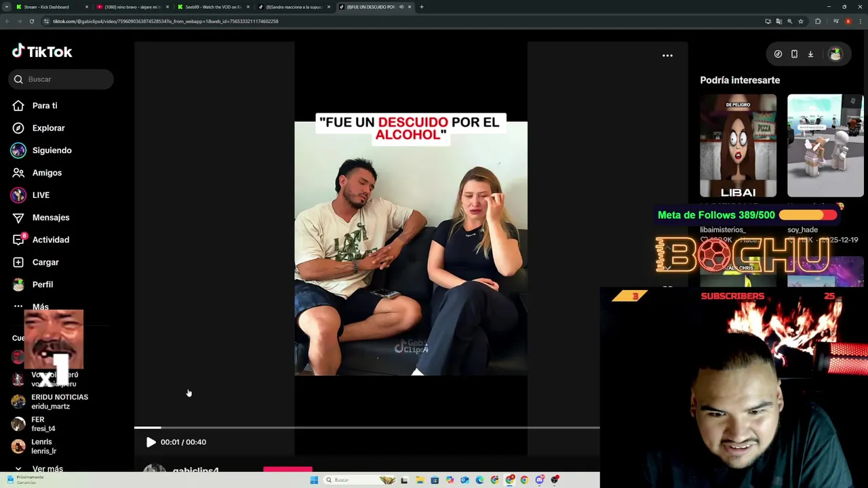Open the TikTok home logo
The image size is (868, 488).
tap(42, 52)
